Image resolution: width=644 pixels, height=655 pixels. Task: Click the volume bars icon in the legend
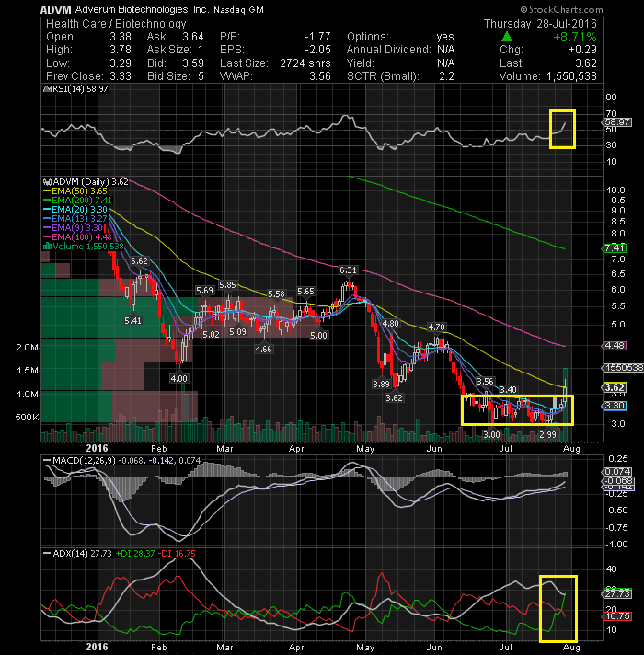point(47,247)
